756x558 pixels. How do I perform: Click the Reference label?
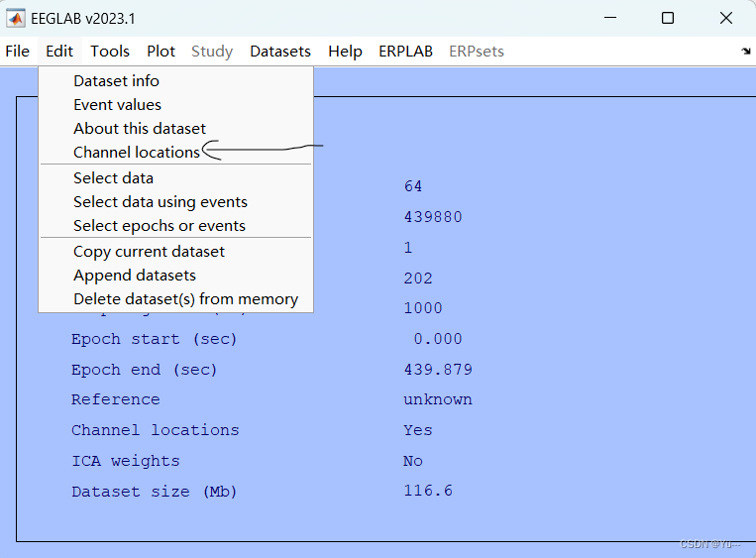click(x=116, y=399)
